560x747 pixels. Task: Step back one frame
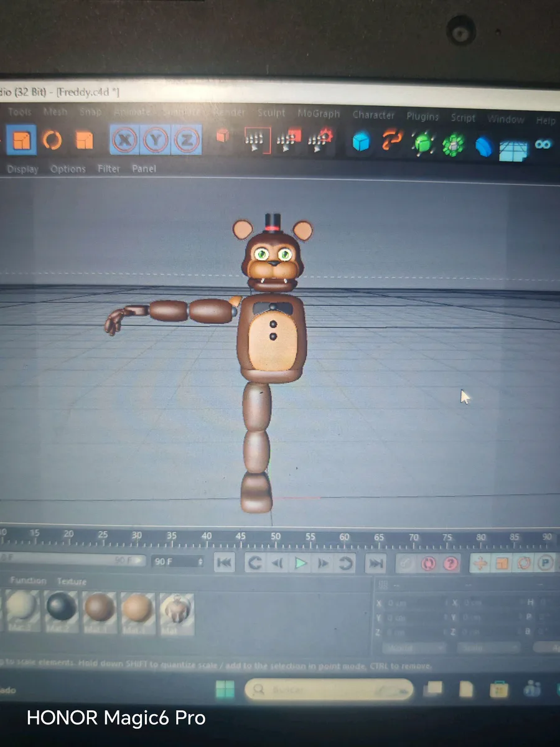pyautogui.click(x=278, y=563)
